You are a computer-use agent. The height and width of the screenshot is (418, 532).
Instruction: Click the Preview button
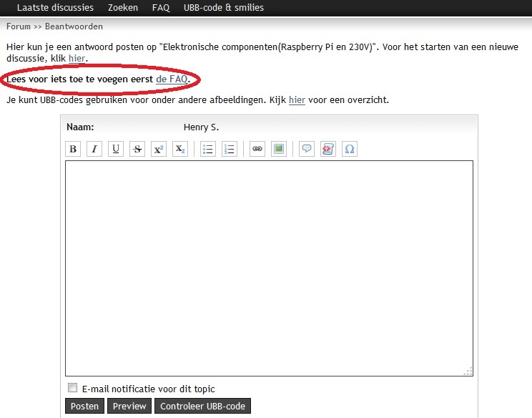click(129, 407)
